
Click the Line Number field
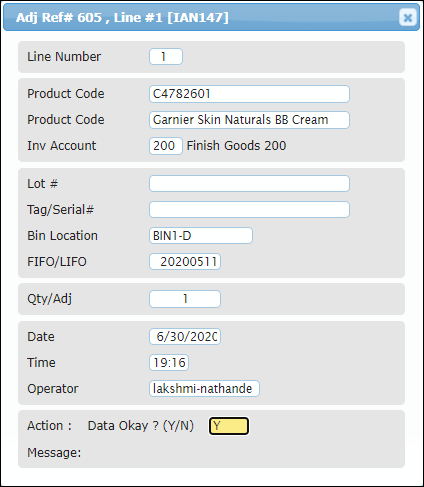[x=166, y=56]
